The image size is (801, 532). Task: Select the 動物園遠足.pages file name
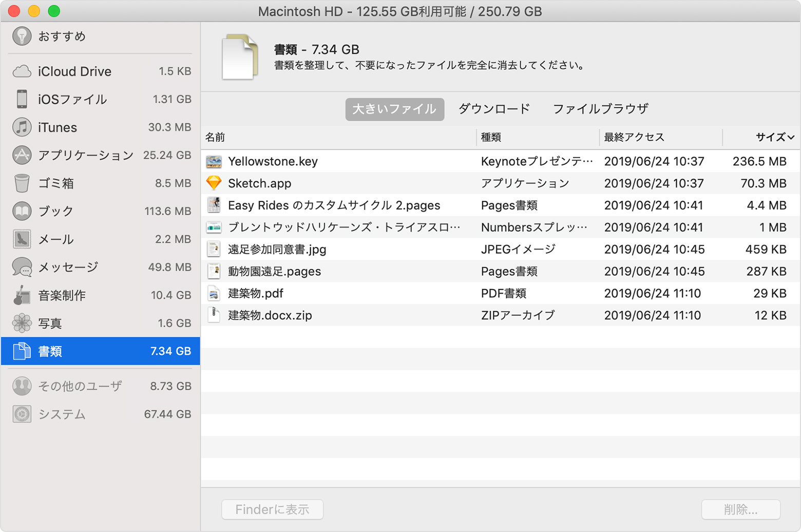coord(274,272)
